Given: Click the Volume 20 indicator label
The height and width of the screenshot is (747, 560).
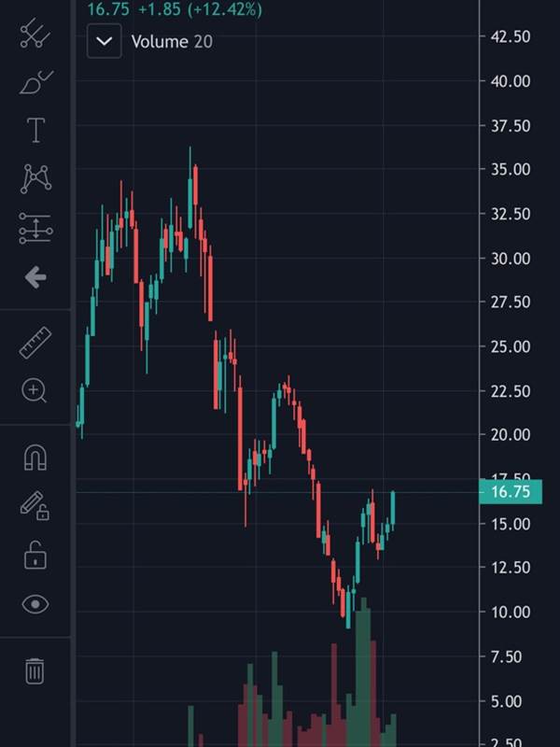Looking at the screenshot, I should pos(172,41).
